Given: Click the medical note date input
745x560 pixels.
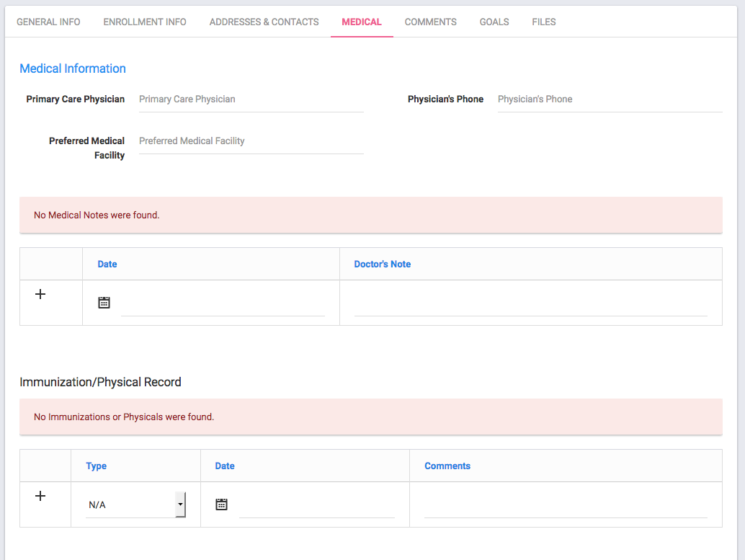Looking at the screenshot, I should click(223, 306).
